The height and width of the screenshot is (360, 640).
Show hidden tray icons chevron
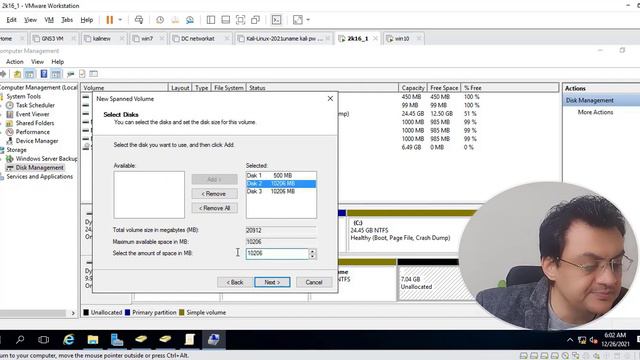point(570,340)
